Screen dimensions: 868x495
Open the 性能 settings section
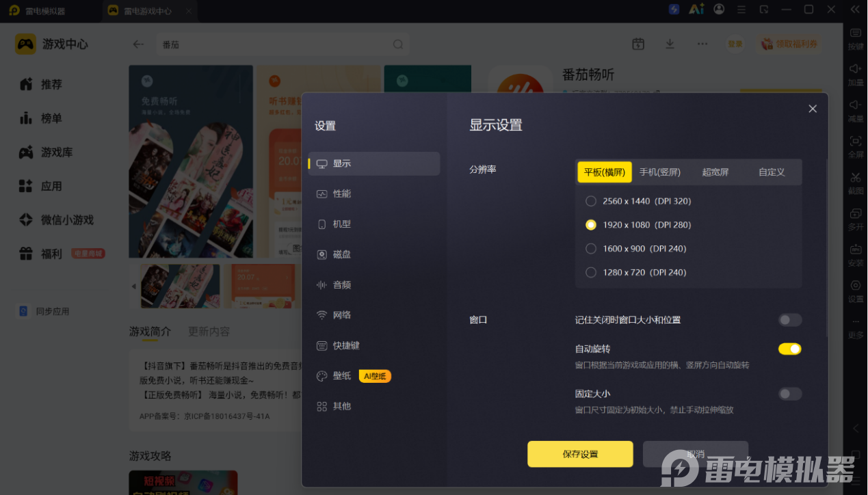tap(374, 193)
